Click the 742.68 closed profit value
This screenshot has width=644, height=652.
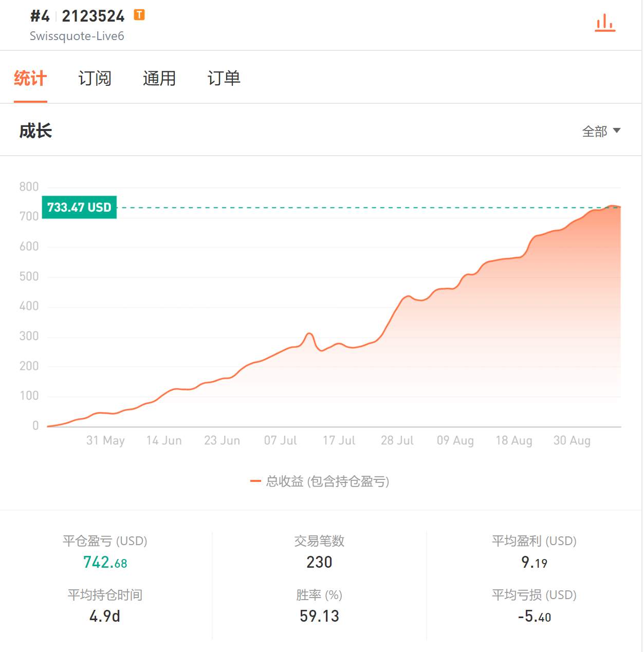pyautogui.click(x=105, y=563)
